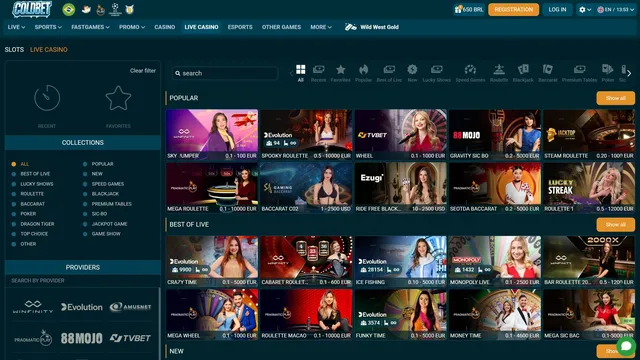Click into the game search field

(225, 73)
